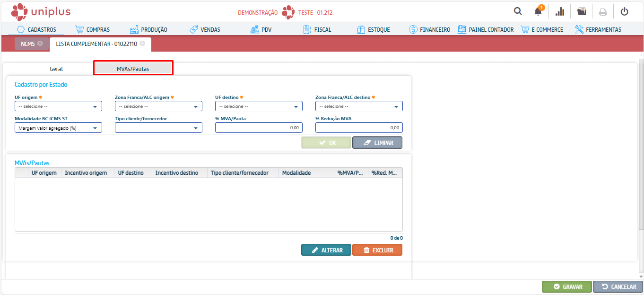Viewport: 644px width, 295px height.
Task: Switch to the Geral tab
Action: [x=56, y=69]
